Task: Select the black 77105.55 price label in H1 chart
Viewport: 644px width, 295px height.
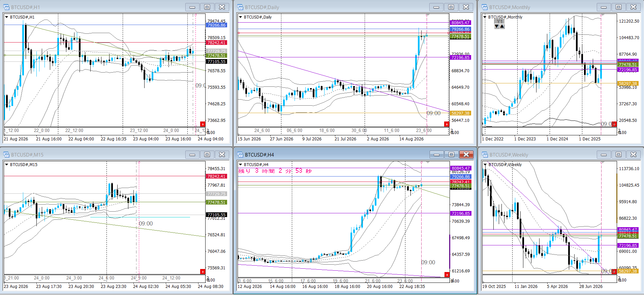Action: [x=216, y=62]
